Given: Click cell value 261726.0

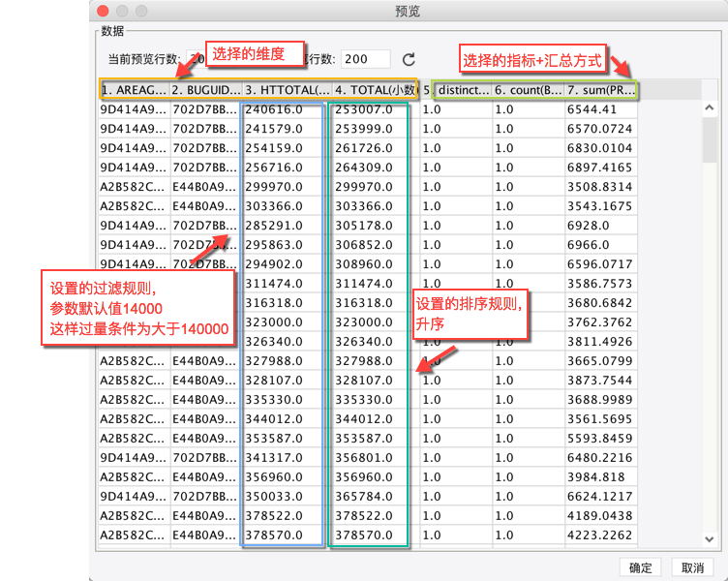Looking at the screenshot, I should tap(364, 148).
